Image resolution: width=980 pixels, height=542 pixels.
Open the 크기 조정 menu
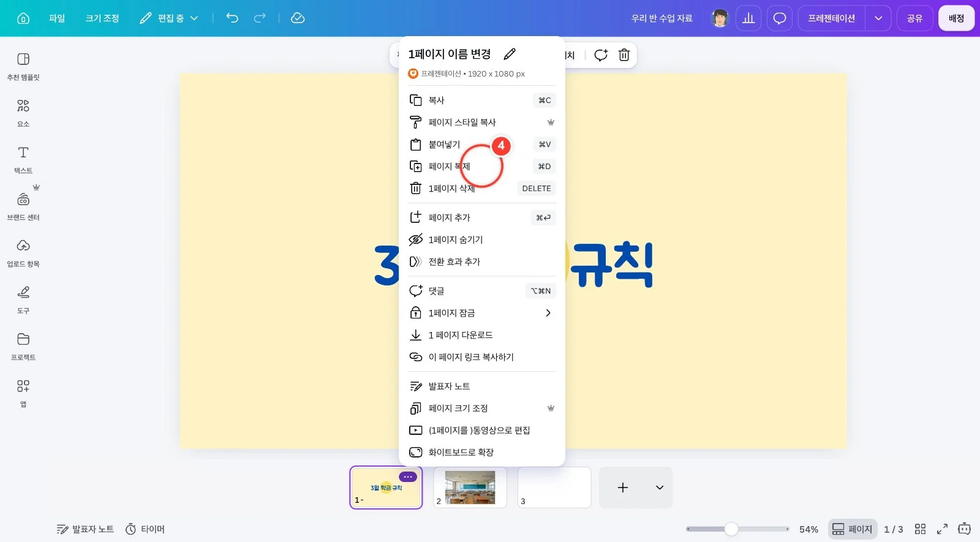102,18
